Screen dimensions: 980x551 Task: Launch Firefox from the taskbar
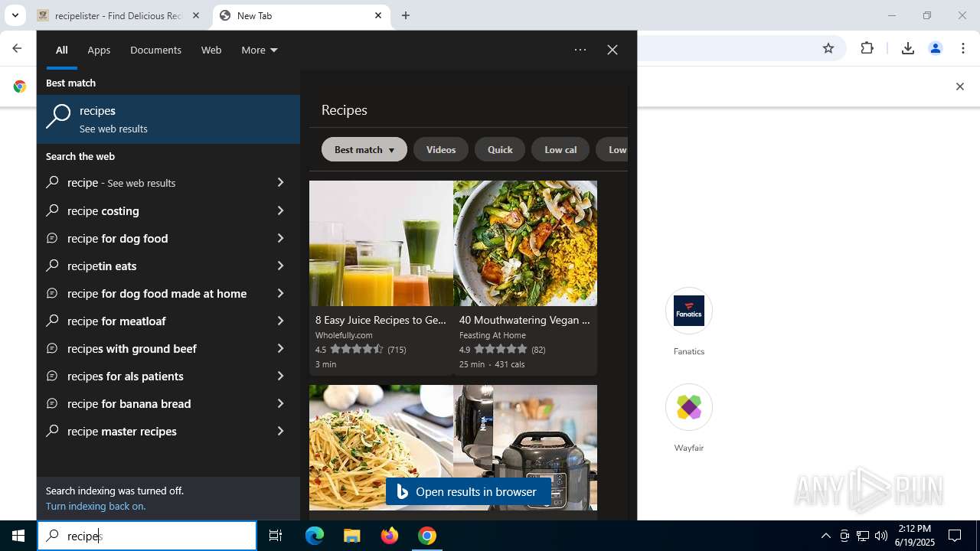click(390, 536)
